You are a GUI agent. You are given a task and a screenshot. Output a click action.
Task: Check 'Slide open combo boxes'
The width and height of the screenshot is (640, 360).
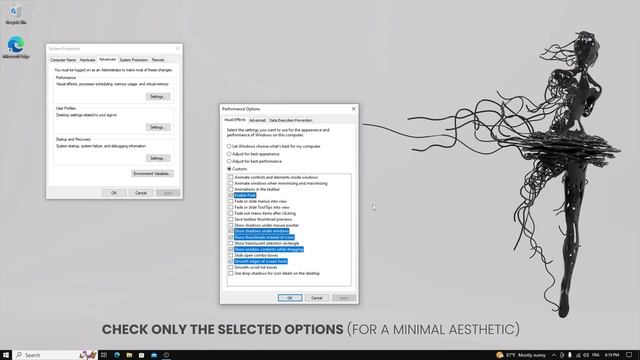click(x=231, y=255)
